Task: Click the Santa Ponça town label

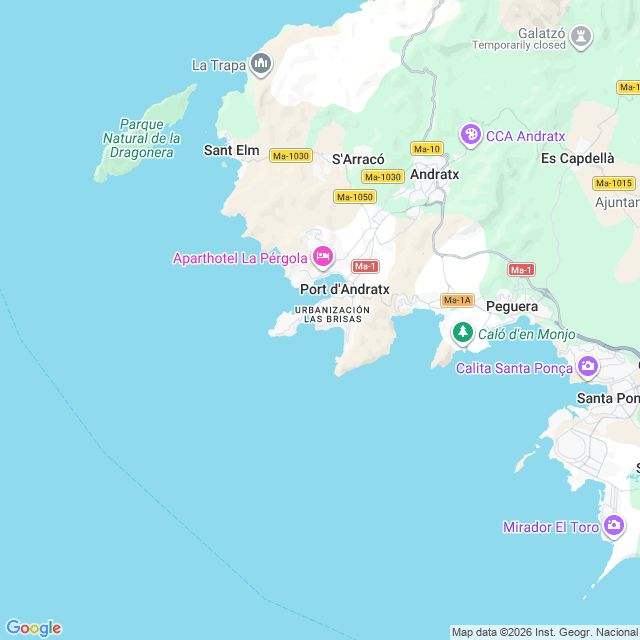Action: click(x=608, y=398)
